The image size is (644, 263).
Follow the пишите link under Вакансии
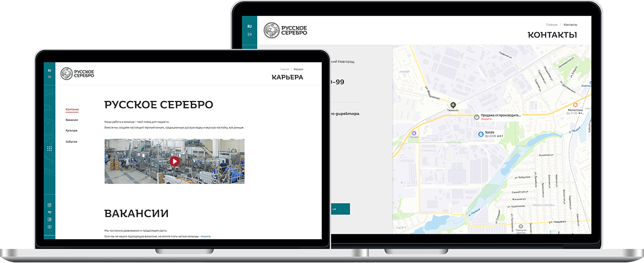click(x=206, y=236)
